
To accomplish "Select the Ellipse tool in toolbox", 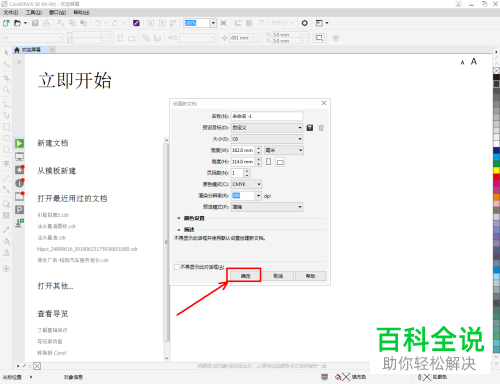I will [6, 138].
